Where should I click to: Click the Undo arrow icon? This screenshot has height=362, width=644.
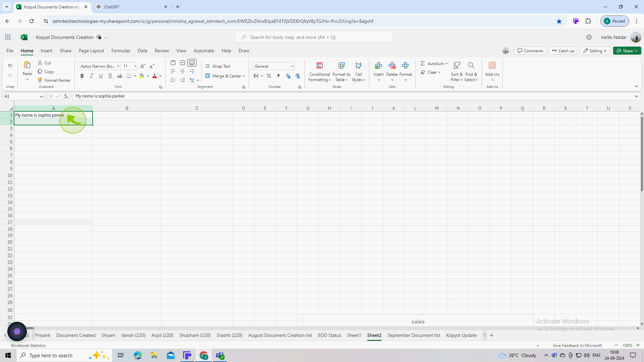pyautogui.click(x=10, y=66)
